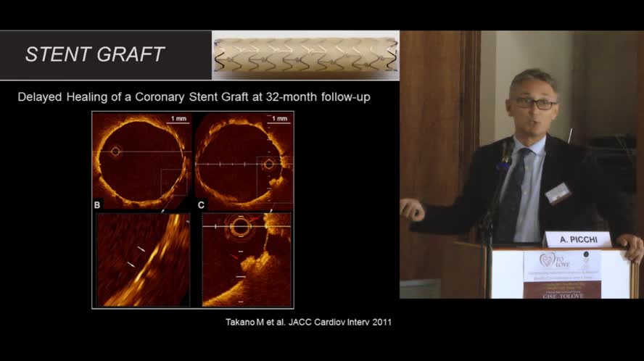Open the upper-right OCT cross-section image C

pos(243,159)
